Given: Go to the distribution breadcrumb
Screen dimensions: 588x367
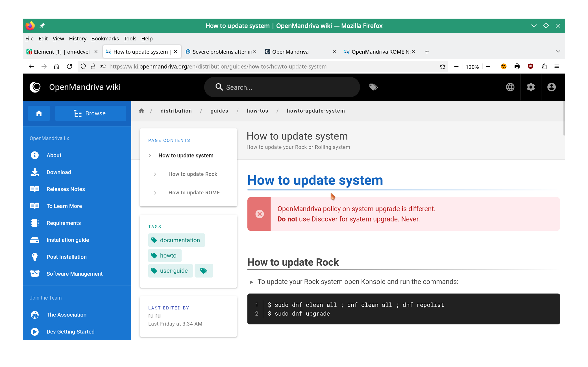Looking at the screenshot, I should (176, 111).
